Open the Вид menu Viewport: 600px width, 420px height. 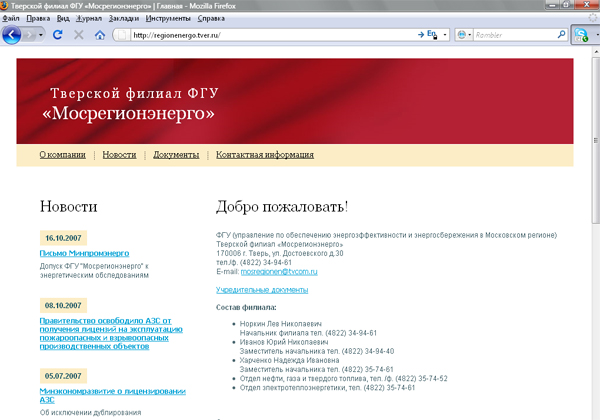(63, 18)
